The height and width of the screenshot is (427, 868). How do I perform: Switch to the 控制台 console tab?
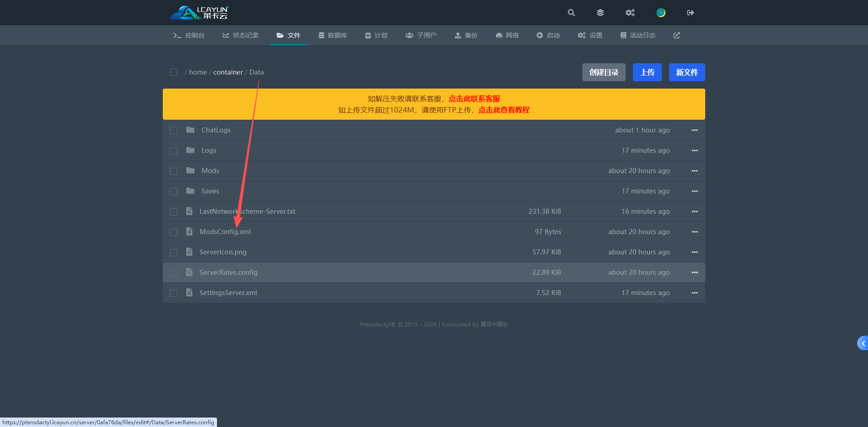point(189,35)
